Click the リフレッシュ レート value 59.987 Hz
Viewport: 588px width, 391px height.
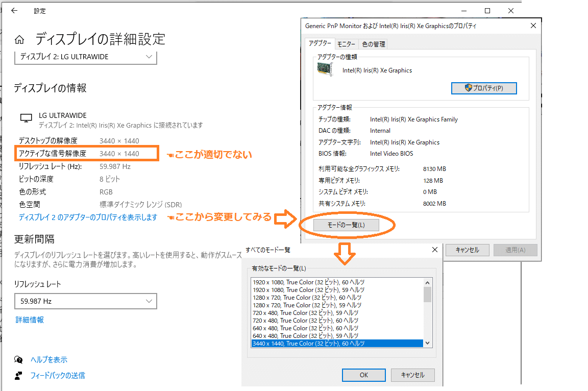click(x=115, y=166)
